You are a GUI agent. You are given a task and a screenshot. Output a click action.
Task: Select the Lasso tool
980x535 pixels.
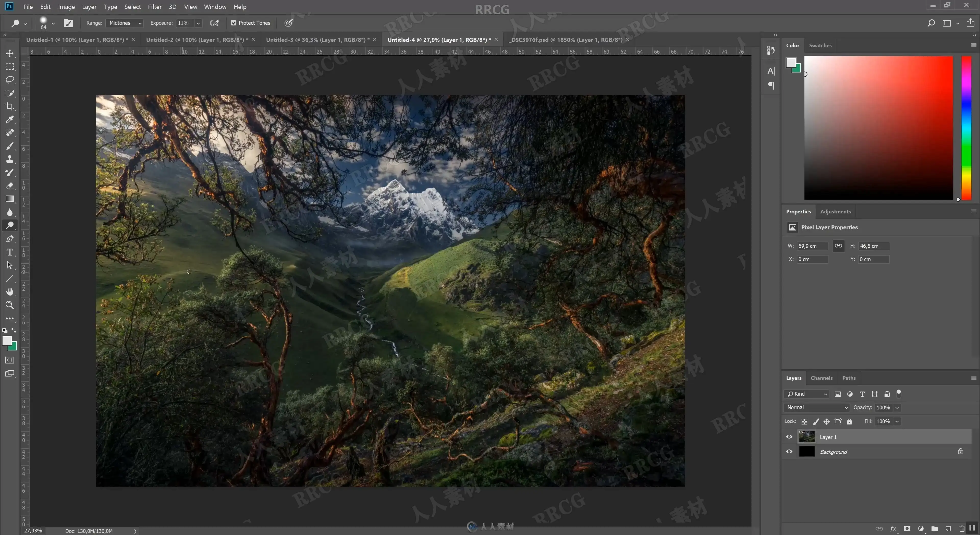[10, 80]
